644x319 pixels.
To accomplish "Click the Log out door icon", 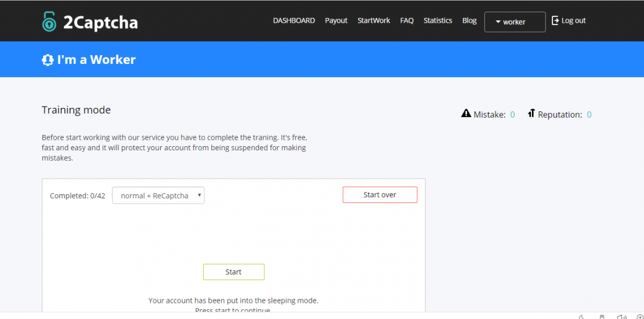I will pyautogui.click(x=555, y=20).
